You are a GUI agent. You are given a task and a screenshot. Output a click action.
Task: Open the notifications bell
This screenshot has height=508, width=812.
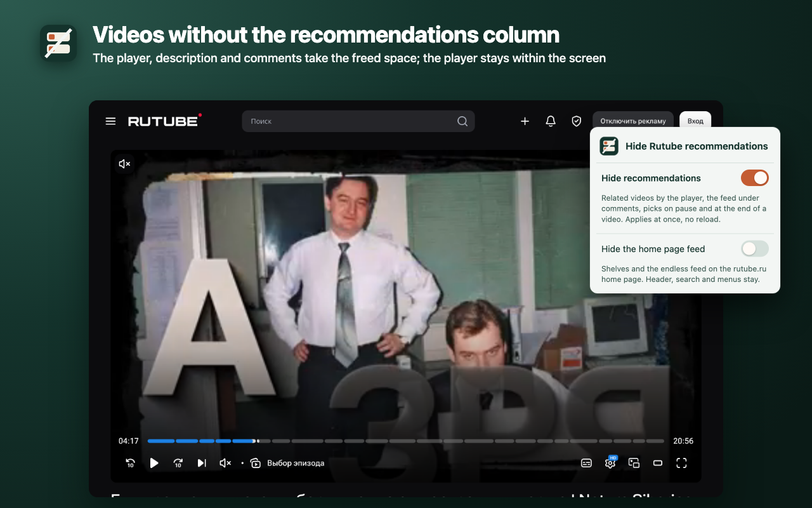[551, 121]
